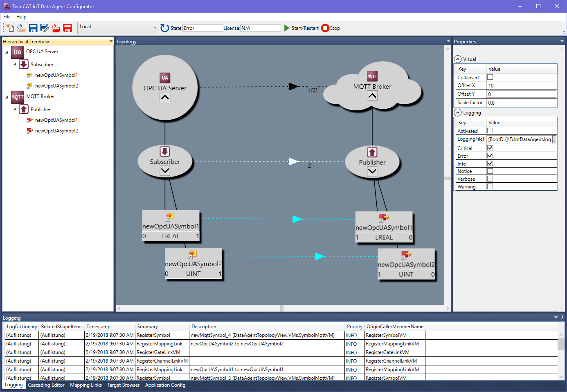The height and width of the screenshot is (392, 567).
Task: Enable the Verbose log level
Action: tap(490, 179)
